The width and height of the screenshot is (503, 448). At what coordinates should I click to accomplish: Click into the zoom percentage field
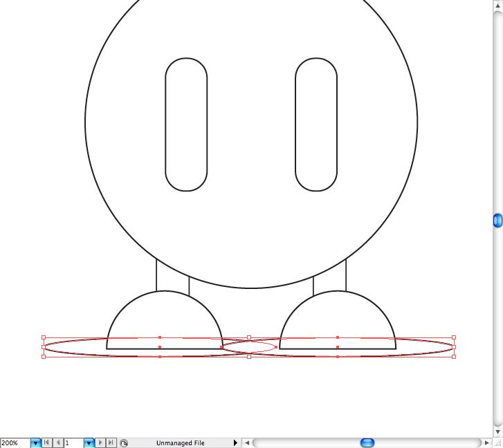(x=15, y=442)
